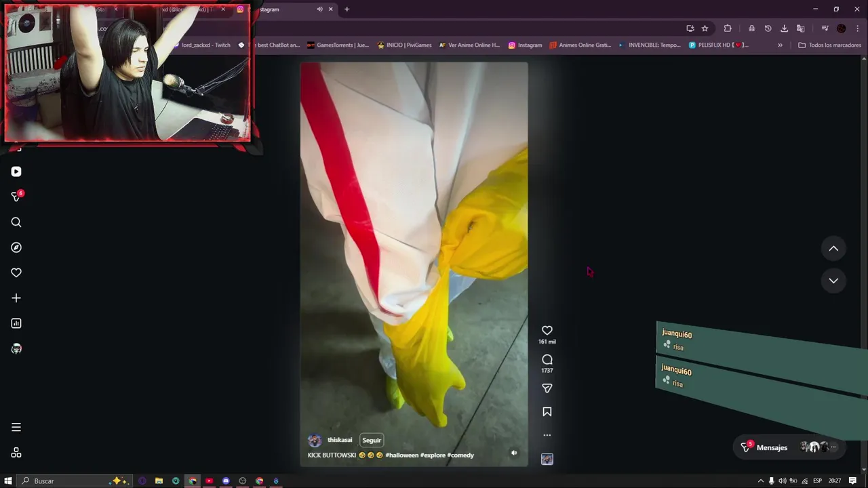Open the Chrome three-dot menu
The width and height of the screenshot is (868, 488).
[858, 28]
